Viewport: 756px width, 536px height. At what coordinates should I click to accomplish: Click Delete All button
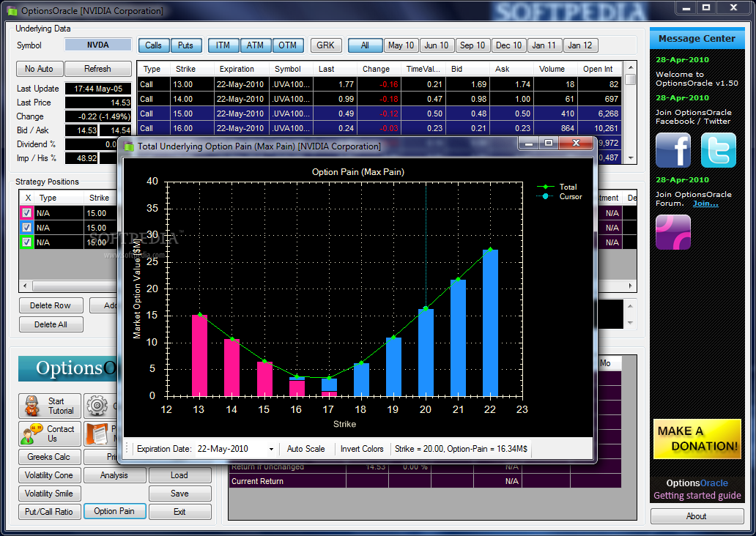[x=51, y=324]
